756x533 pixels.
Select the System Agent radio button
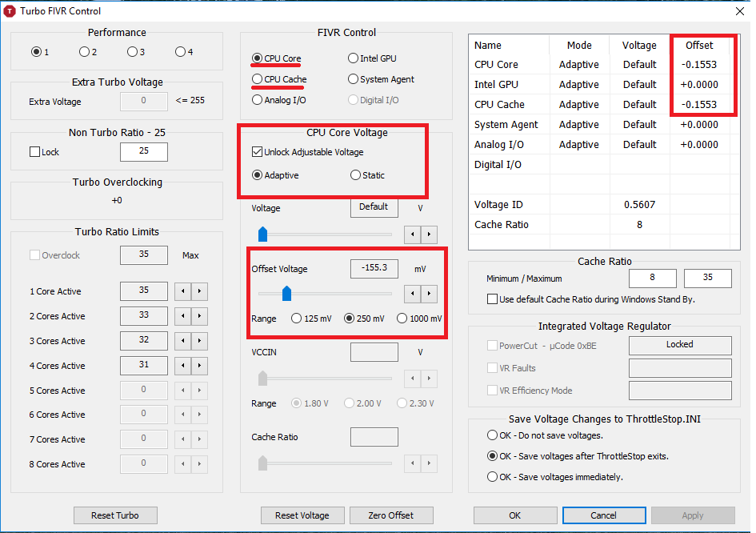[353, 79]
